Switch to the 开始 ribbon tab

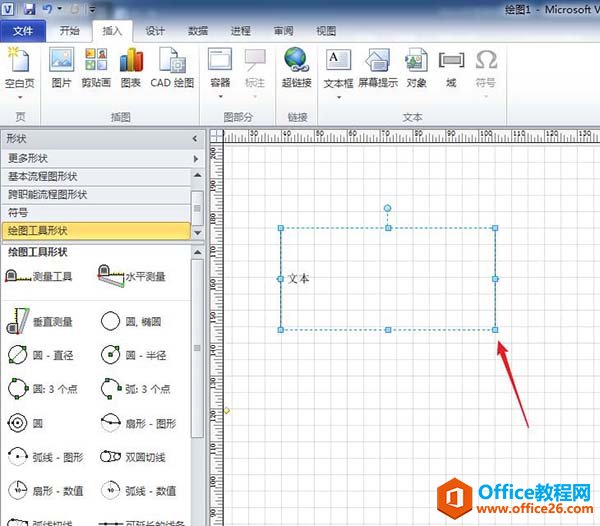[x=69, y=31]
